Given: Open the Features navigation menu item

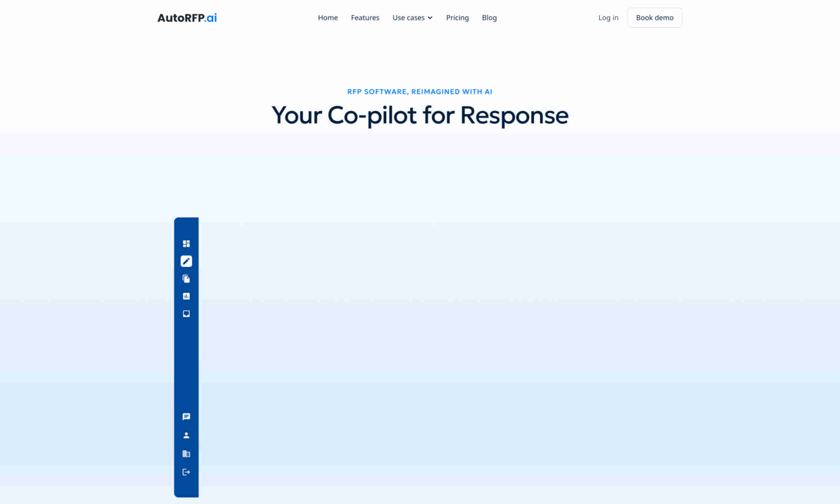Looking at the screenshot, I should tap(365, 17).
